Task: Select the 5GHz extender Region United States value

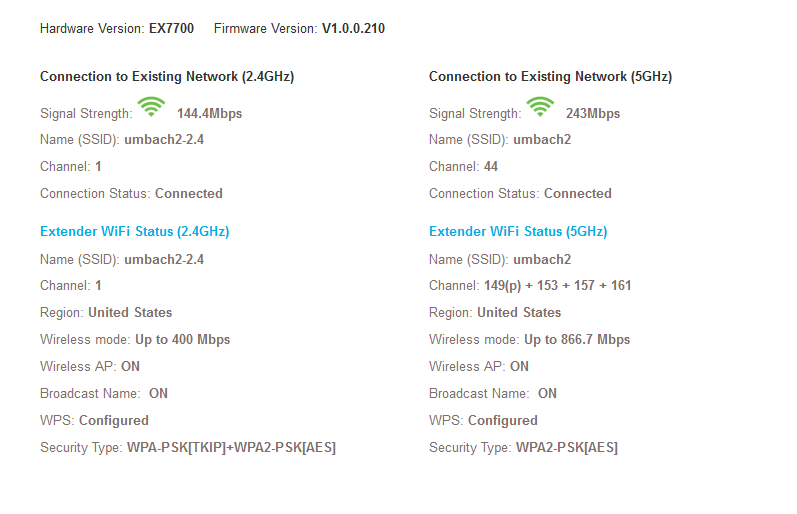Action: point(519,313)
